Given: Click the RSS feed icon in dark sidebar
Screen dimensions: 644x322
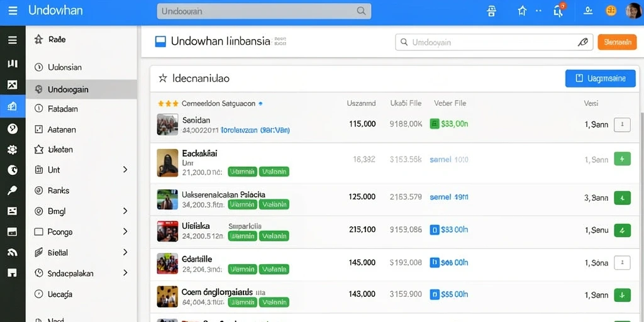Looking at the screenshot, I should 13,252.
